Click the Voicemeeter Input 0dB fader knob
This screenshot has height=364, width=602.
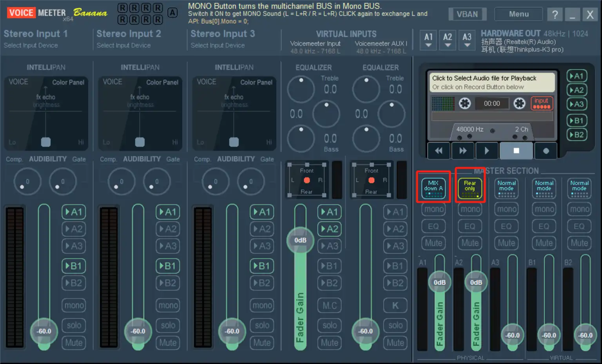(300, 240)
